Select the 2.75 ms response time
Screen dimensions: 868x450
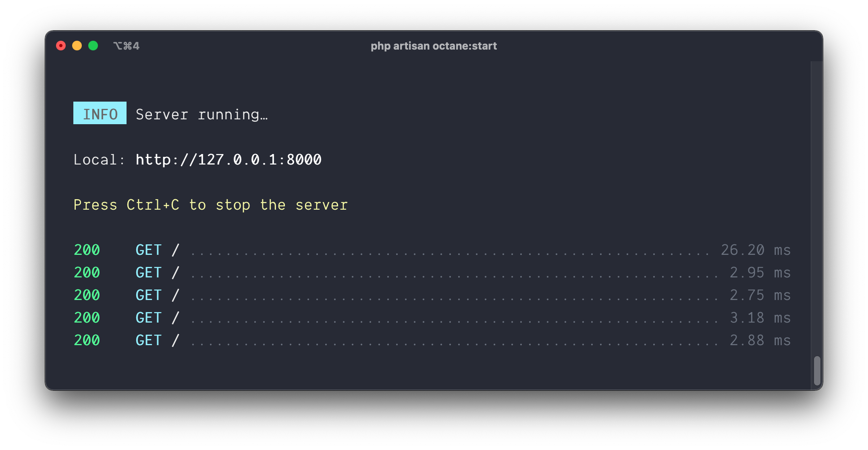[x=760, y=295]
